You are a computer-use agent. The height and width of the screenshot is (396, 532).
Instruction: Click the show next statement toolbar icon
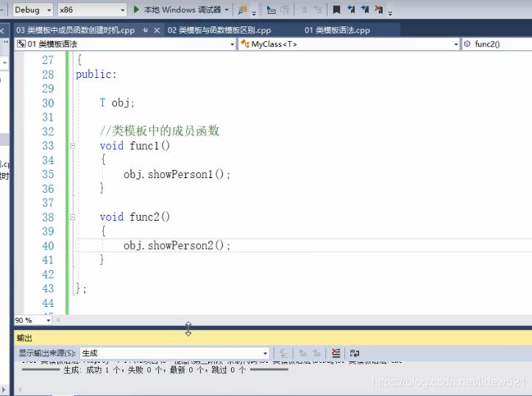[x=271, y=10]
